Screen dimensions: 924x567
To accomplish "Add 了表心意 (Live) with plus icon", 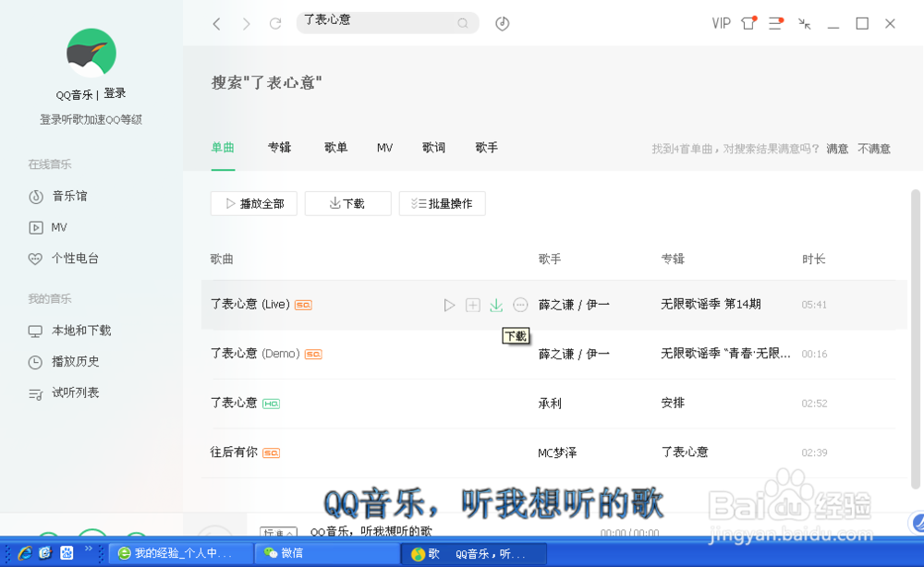I will [472, 305].
